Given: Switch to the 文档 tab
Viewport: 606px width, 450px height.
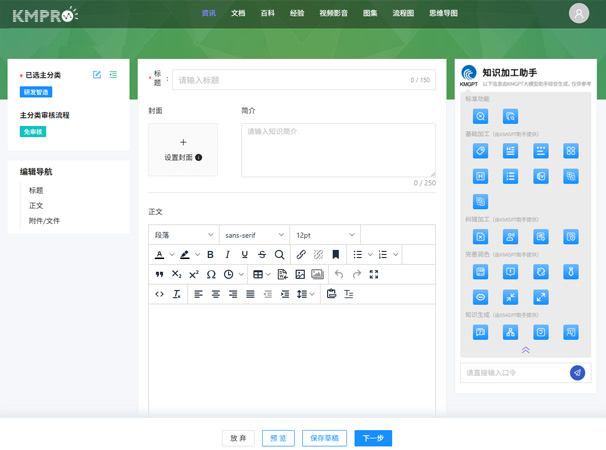Looking at the screenshot, I should (238, 14).
